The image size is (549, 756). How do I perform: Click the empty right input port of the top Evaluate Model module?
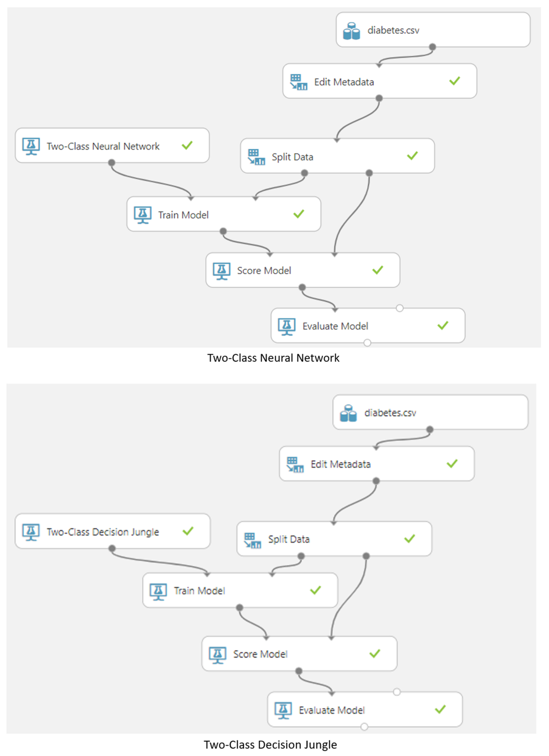400,308
